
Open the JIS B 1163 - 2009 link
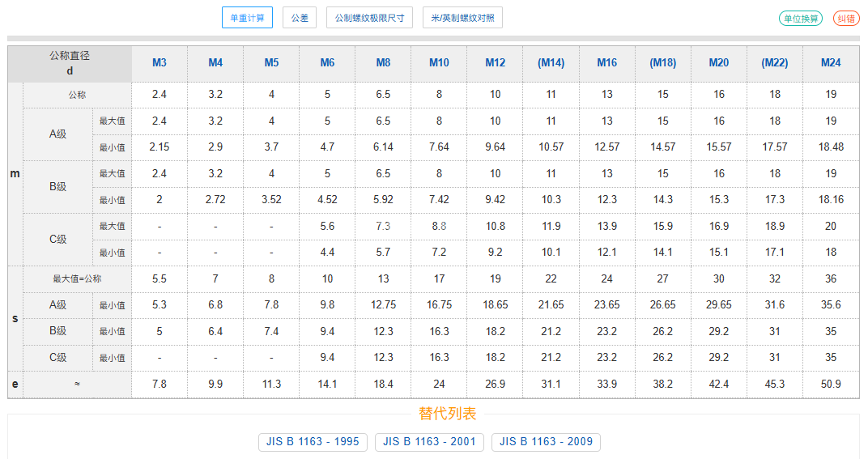pos(546,442)
